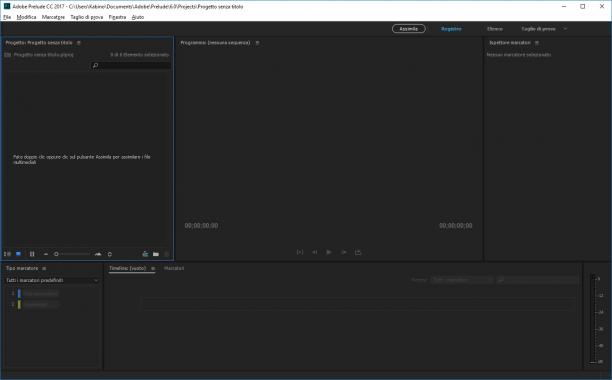Click the ingest icon in project panel

tap(145, 254)
